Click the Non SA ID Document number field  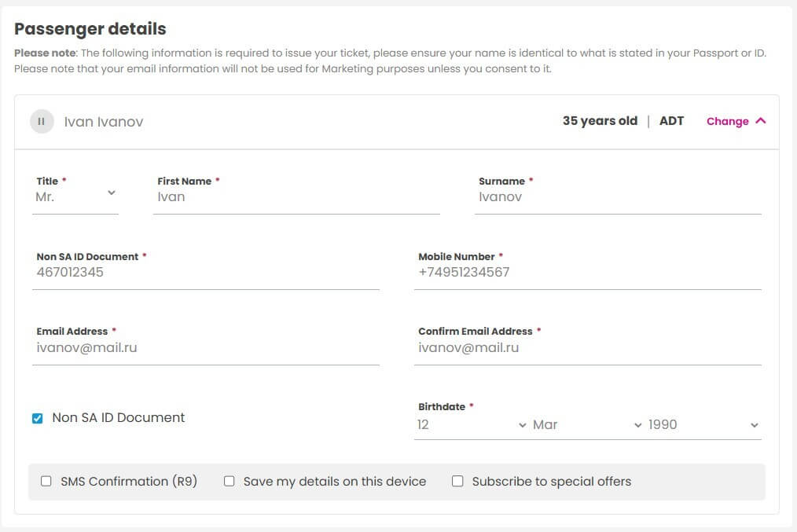(206, 273)
